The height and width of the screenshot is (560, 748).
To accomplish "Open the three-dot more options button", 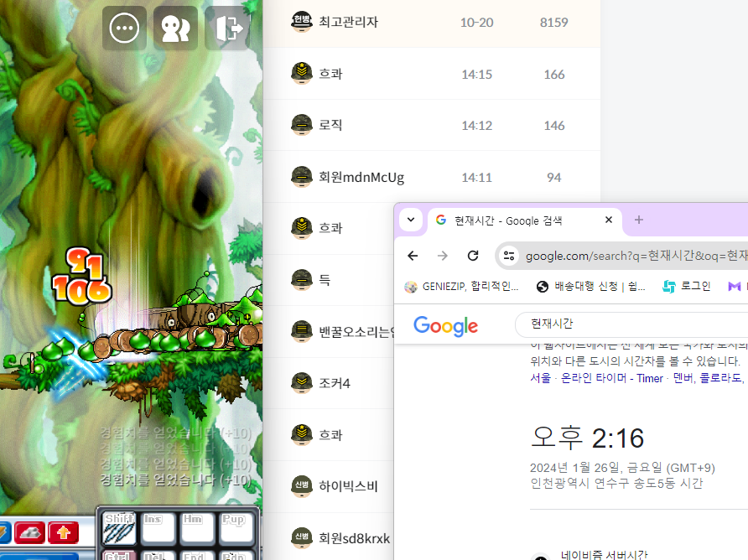I will pyautogui.click(x=124, y=28).
